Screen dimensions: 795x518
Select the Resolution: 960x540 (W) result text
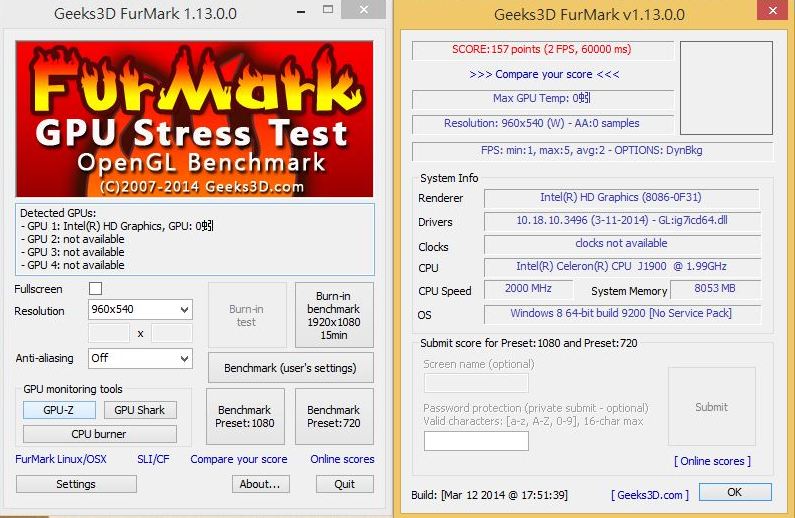[543, 124]
